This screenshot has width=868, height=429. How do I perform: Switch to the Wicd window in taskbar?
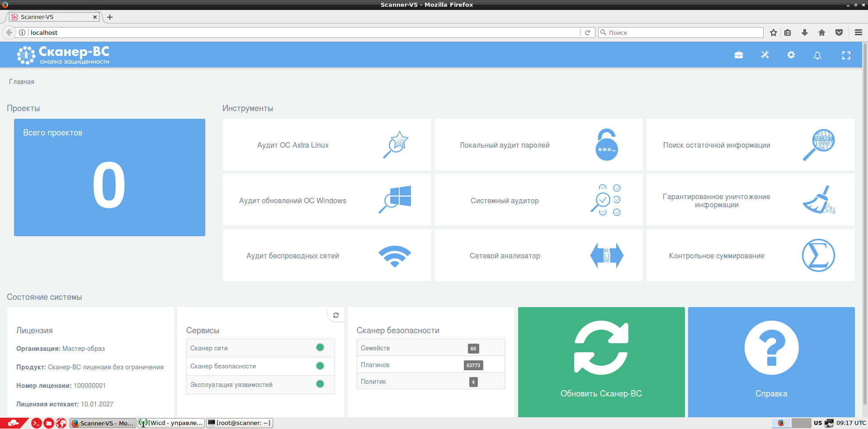[171, 423]
